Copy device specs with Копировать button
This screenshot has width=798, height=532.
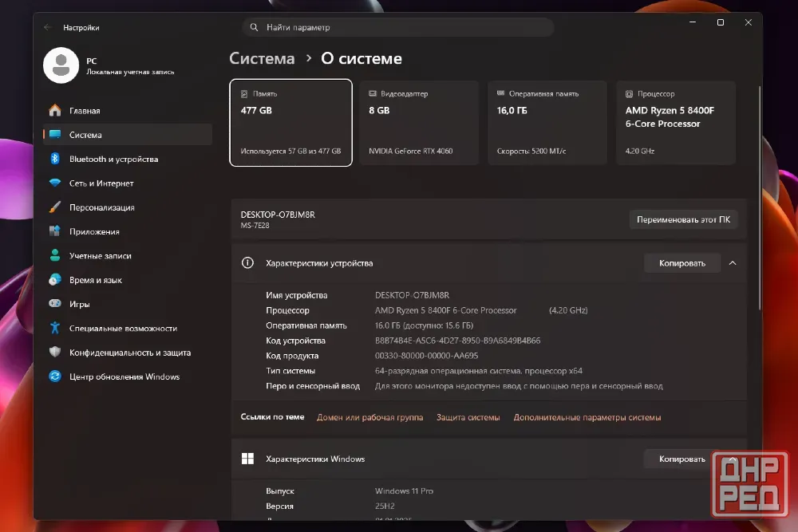click(682, 263)
